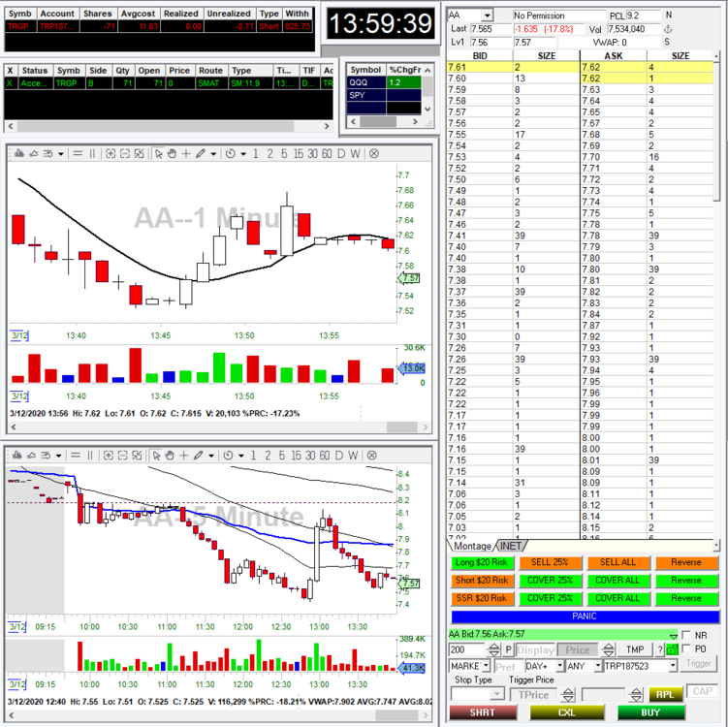Image resolution: width=728 pixels, height=727 pixels.
Task: Enable the NR checkbox
Action: click(686, 635)
